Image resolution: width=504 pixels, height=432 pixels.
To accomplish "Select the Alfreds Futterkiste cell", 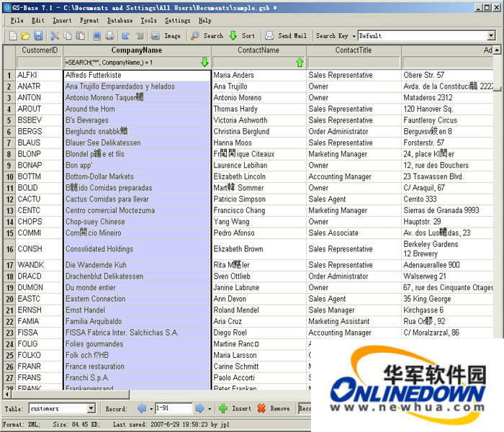I will point(138,75).
